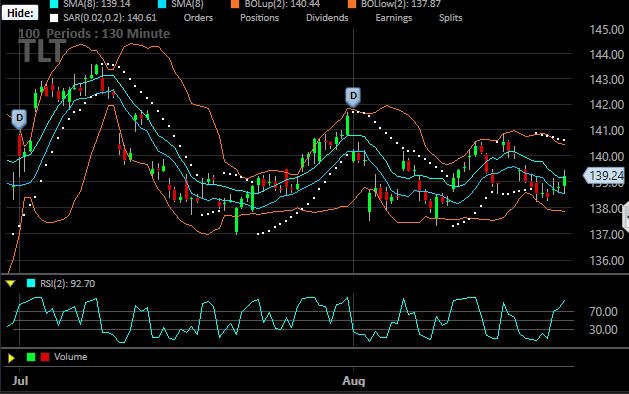Open dividend D marker in early July
The height and width of the screenshot is (394, 629).
click(x=19, y=119)
